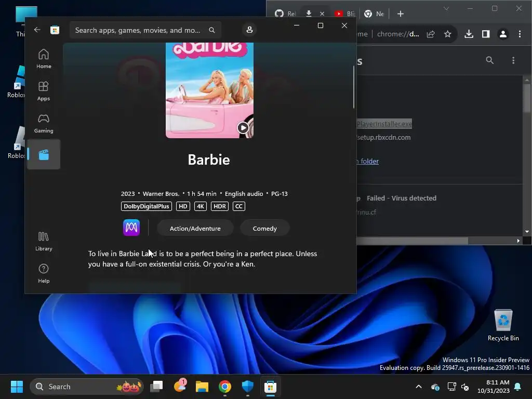Expand hidden system tray icons chevron
The width and height of the screenshot is (532, 399).
click(419, 387)
